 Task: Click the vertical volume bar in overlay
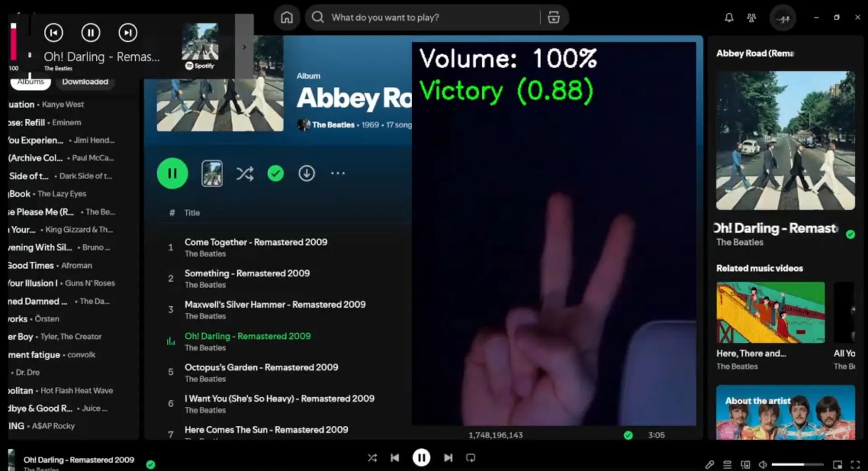point(14,42)
